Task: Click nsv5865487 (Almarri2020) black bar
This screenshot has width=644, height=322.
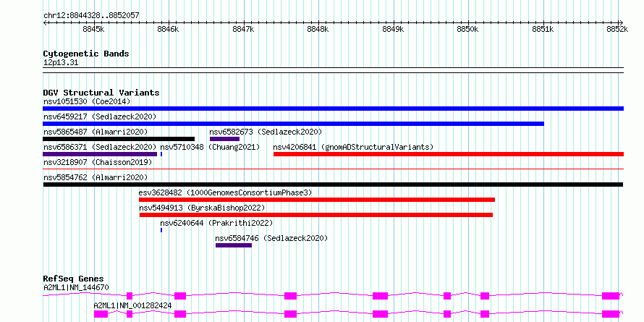Action: coord(119,139)
